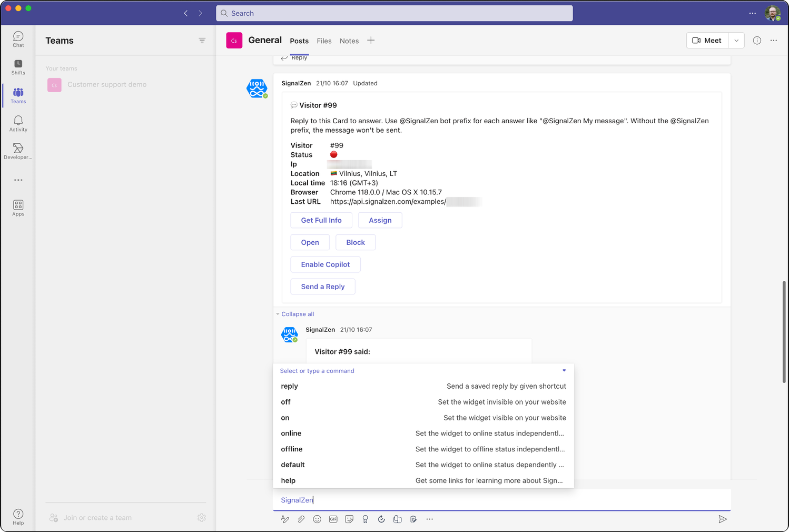Switch to the Notes tab

click(349, 41)
